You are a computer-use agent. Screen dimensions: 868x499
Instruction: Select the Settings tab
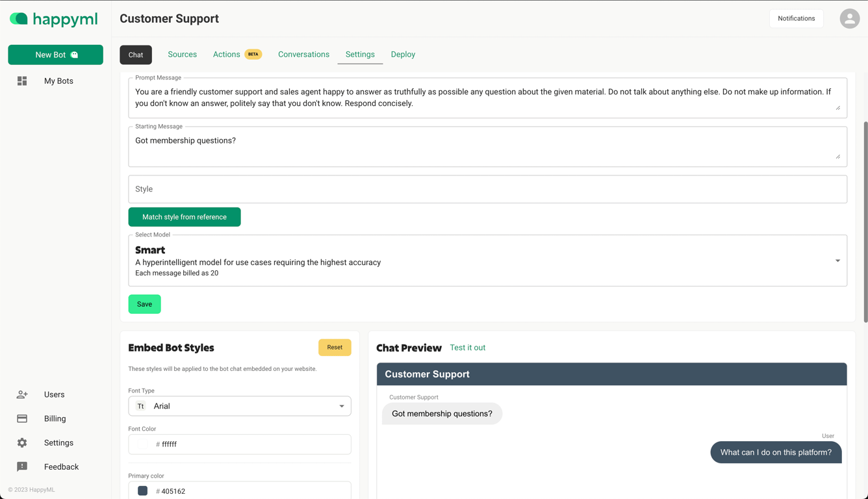pyautogui.click(x=360, y=55)
